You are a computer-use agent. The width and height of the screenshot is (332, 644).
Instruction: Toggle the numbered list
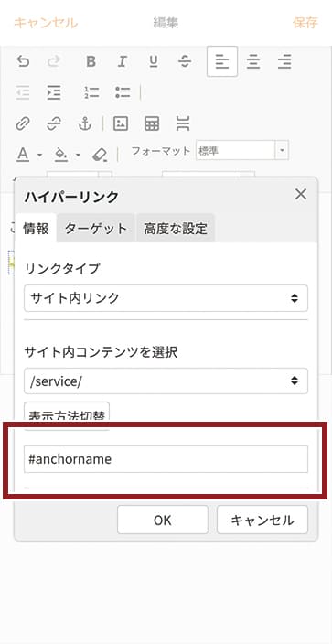click(91, 92)
